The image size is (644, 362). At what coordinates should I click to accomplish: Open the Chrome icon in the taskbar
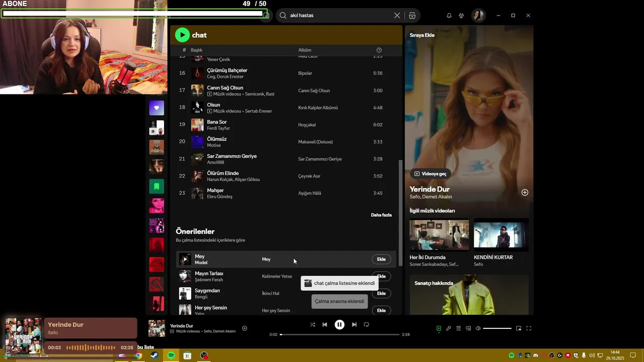click(138, 355)
